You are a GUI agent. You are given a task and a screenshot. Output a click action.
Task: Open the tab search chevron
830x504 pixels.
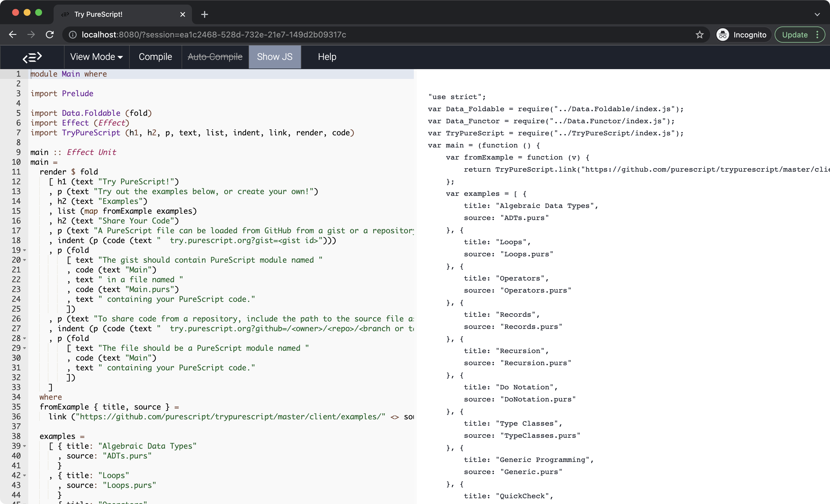tap(817, 14)
